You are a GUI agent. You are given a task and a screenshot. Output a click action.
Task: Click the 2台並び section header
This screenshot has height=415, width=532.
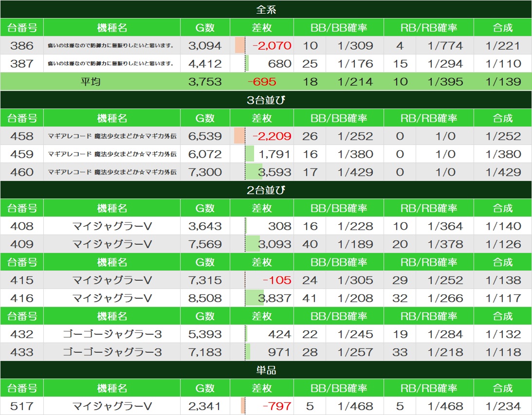click(x=266, y=190)
